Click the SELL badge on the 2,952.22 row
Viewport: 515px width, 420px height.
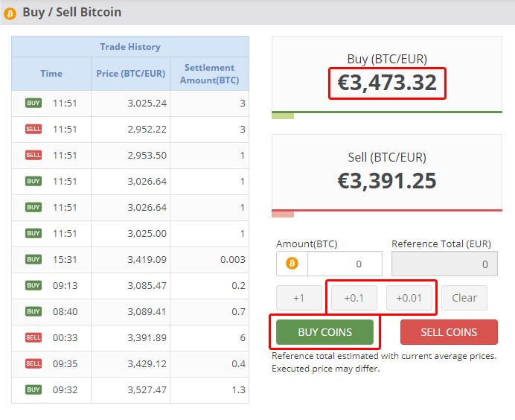33,129
